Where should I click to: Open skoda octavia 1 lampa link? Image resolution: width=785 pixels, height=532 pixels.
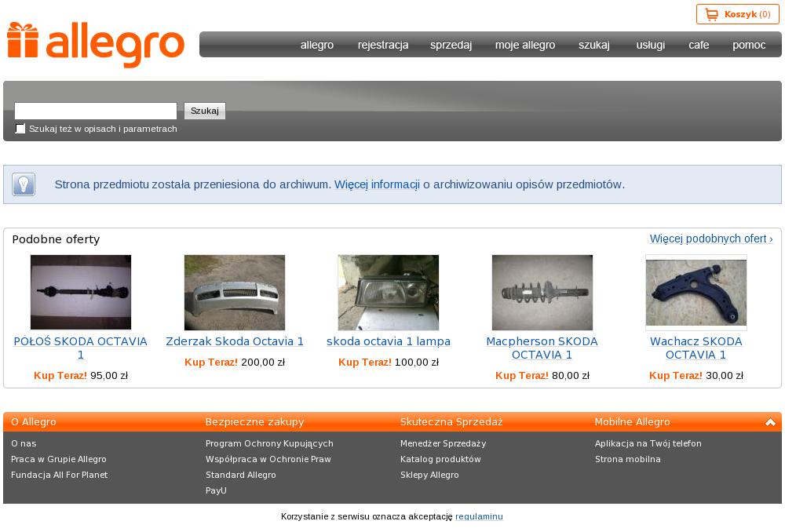point(389,341)
